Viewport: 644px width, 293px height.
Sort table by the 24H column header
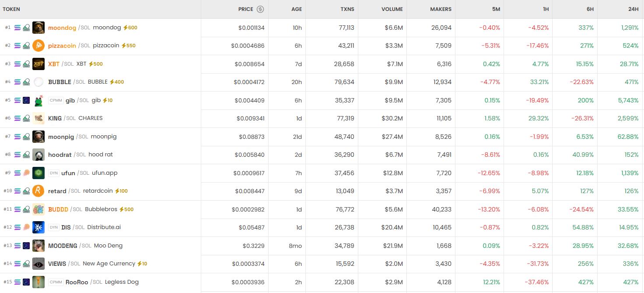[x=633, y=9]
